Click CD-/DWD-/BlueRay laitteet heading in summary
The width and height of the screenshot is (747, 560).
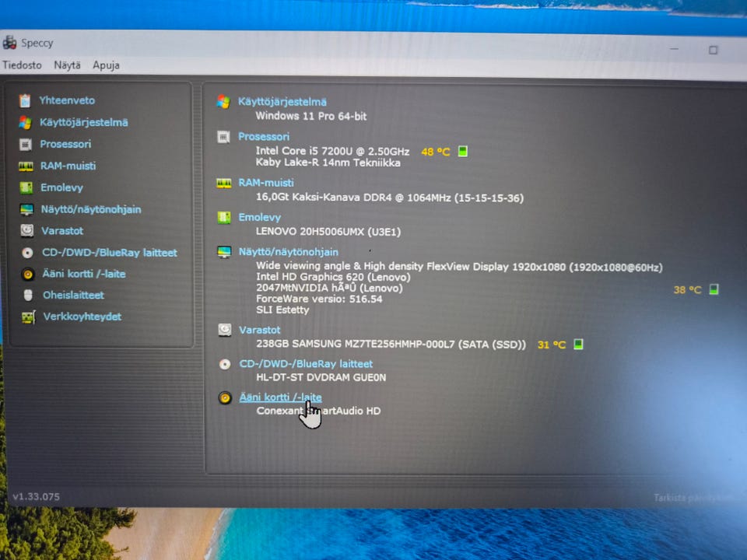[x=306, y=364]
